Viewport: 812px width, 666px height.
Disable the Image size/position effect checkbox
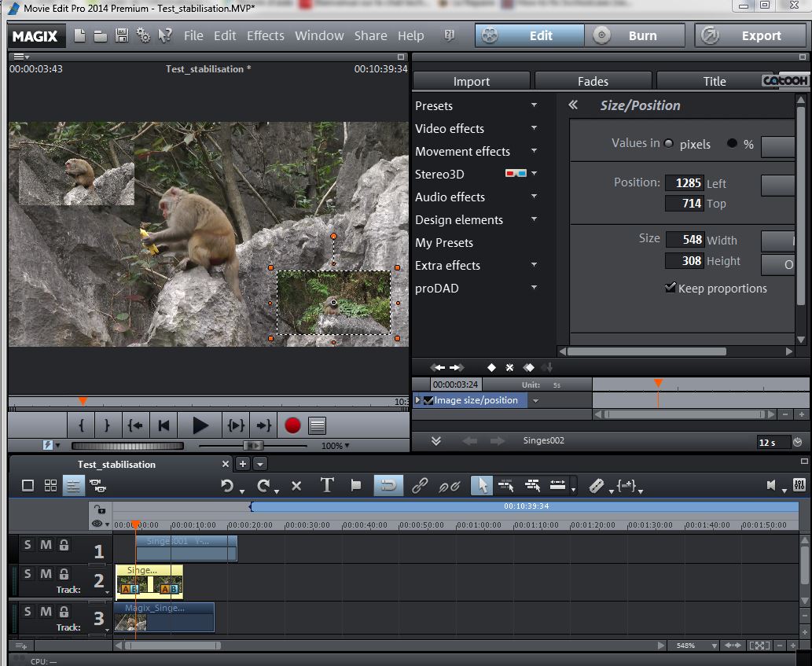pos(428,399)
